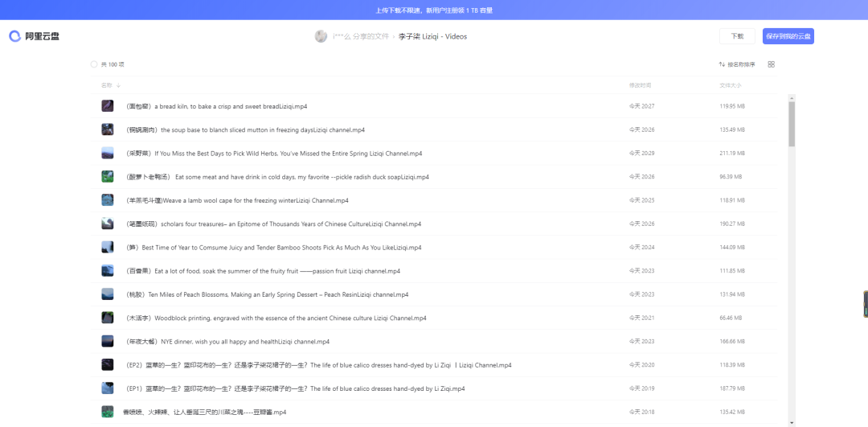Click the sort arrows icon beside 按名称排序

tap(722, 64)
